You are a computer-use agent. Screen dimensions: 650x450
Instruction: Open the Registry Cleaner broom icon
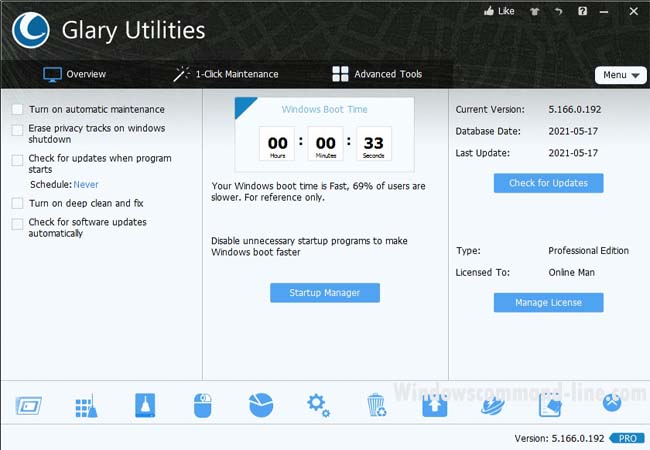pyautogui.click(x=87, y=406)
